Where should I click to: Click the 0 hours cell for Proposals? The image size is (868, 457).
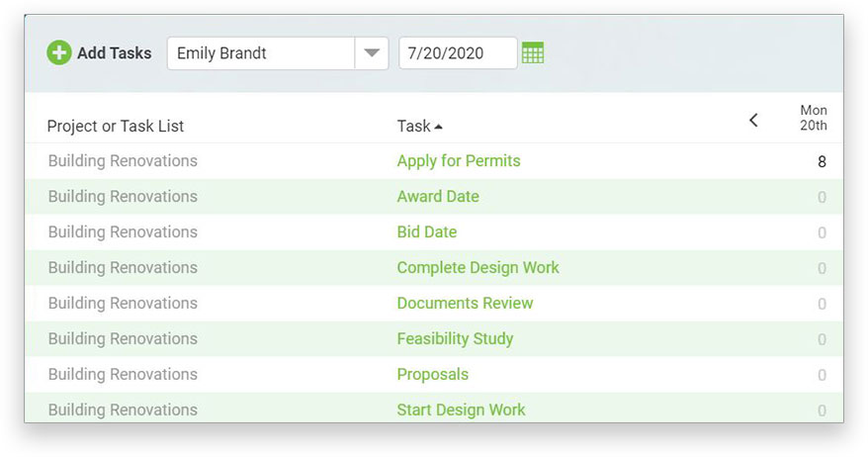click(822, 375)
